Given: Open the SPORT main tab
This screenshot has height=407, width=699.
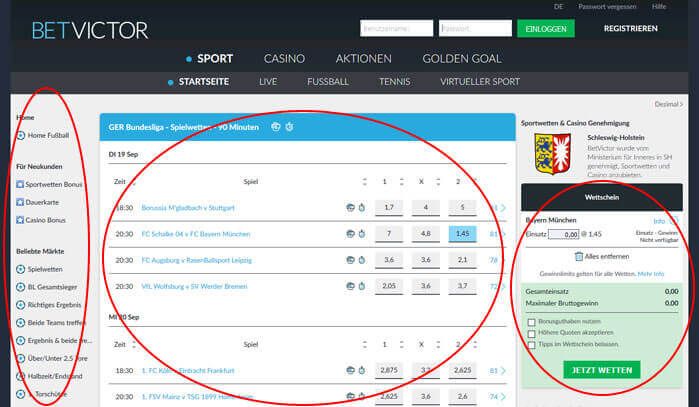Looking at the screenshot, I should click(215, 58).
